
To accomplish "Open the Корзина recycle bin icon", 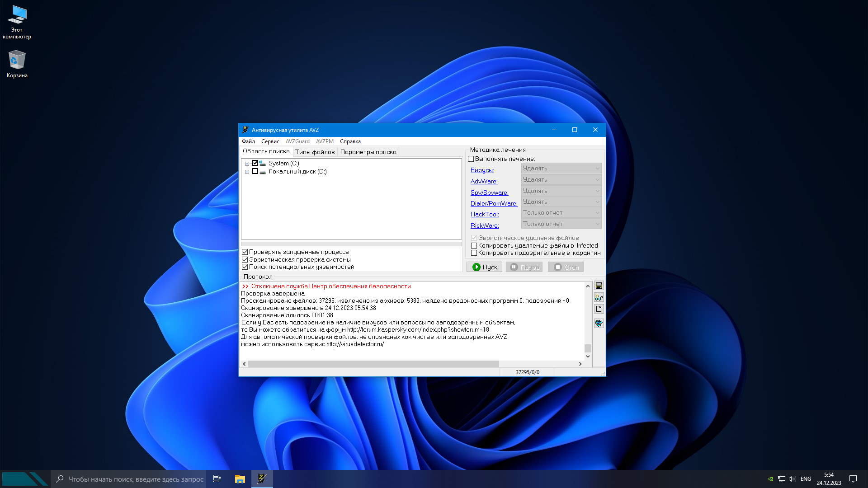I will click(17, 64).
